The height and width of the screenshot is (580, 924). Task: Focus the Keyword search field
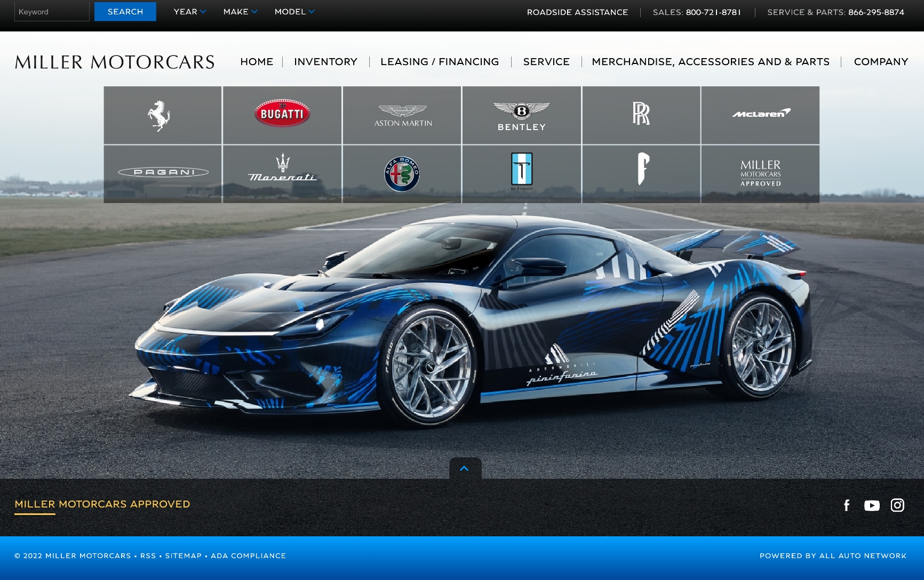(52, 12)
